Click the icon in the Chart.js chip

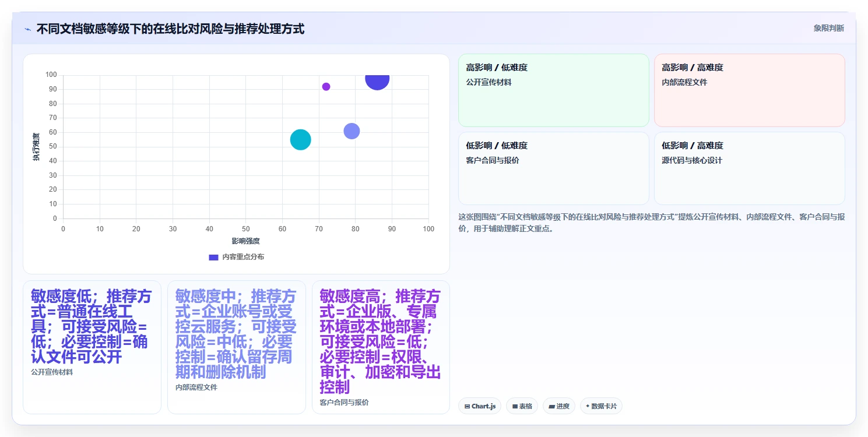pyautogui.click(x=468, y=407)
